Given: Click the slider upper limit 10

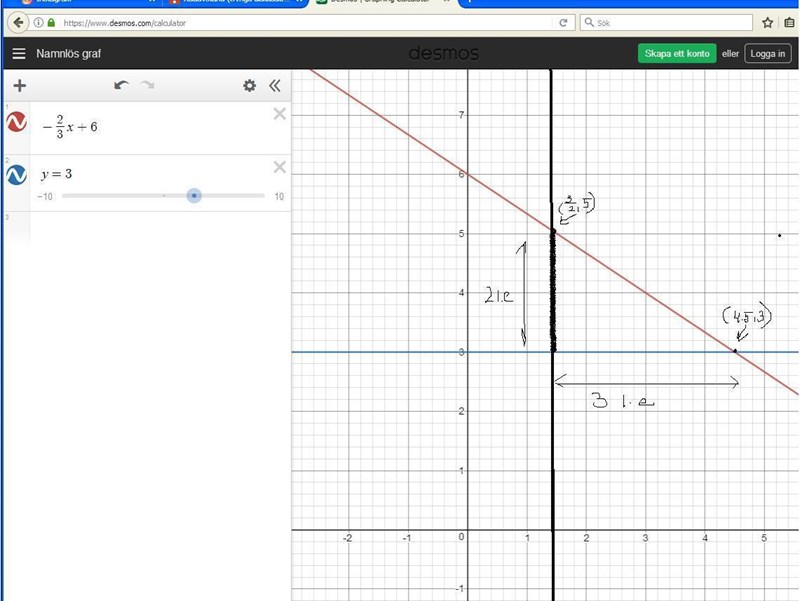Looking at the screenshot, I should point(279,197).
